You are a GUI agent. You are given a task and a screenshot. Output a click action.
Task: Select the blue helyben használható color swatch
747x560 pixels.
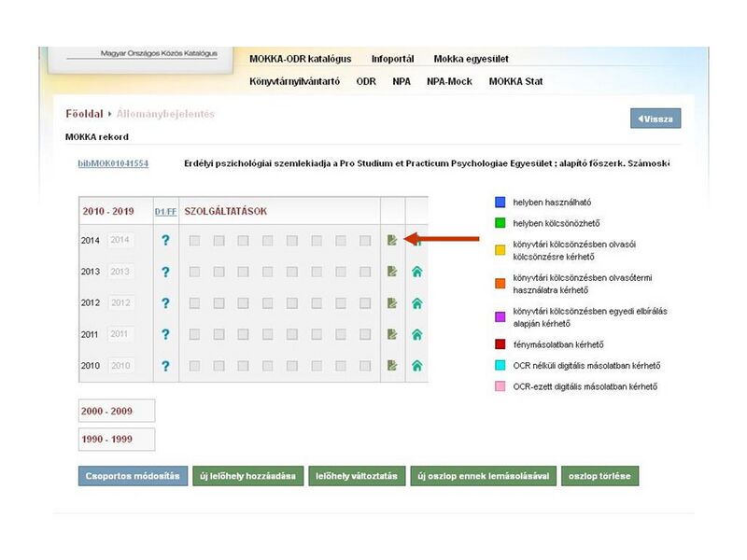click(499, 202)
